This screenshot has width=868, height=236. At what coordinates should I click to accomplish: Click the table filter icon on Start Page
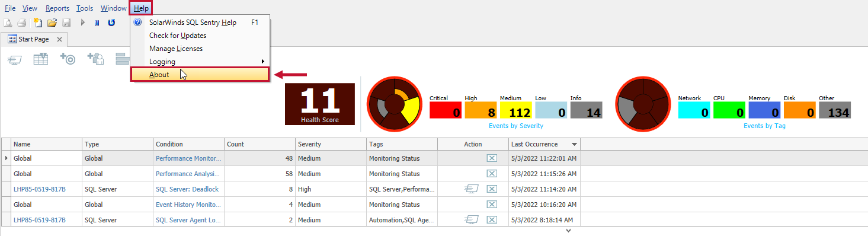(x=41, y=59)
